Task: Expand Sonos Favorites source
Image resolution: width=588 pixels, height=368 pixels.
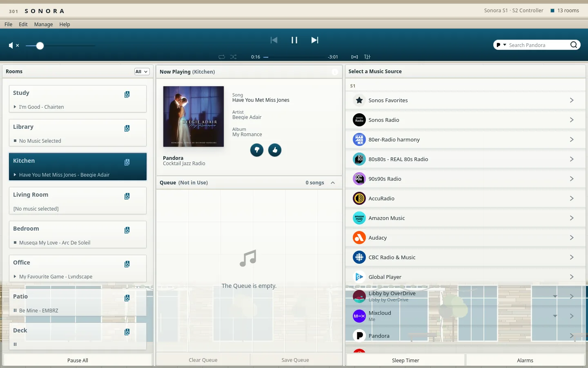Action: coord(572,100)
